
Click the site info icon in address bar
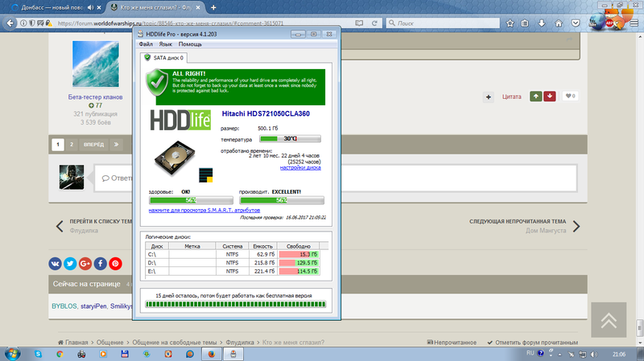(23, 23)
